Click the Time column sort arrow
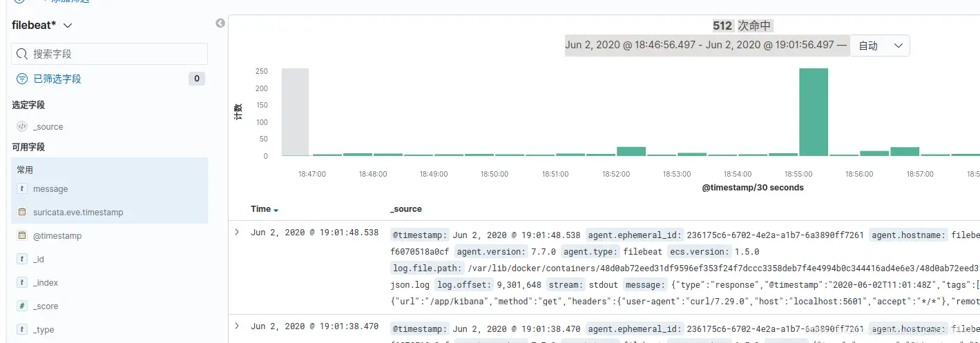Viewport: 980px width, 343px height. [x=276, y=210]
